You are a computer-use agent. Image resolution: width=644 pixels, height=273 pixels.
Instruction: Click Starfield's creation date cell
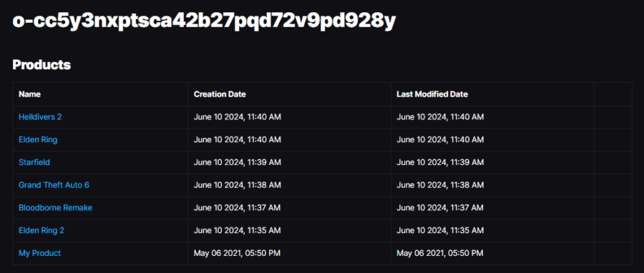pos(290,162)
